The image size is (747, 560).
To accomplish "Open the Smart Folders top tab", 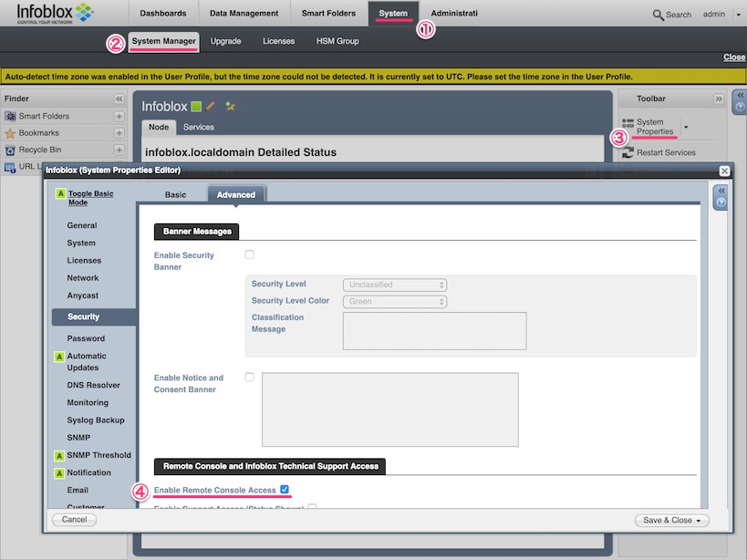I will point(328,14).
